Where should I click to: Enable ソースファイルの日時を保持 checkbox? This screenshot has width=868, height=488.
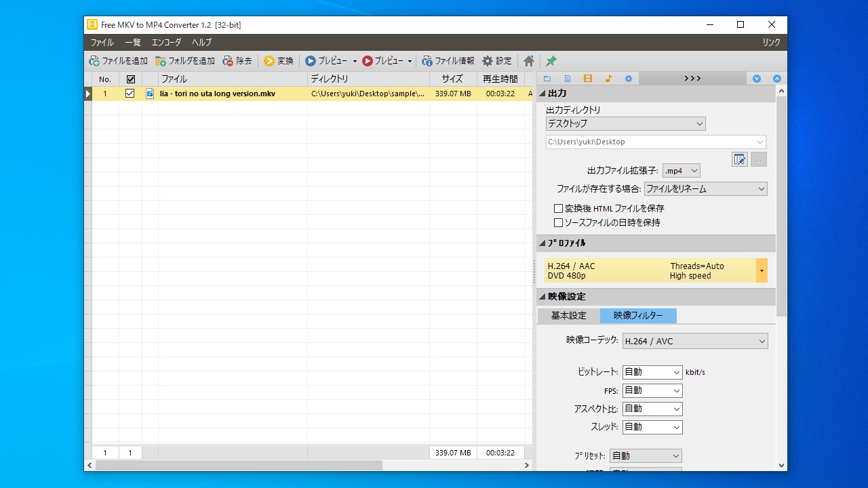click(x=558, y=222)
